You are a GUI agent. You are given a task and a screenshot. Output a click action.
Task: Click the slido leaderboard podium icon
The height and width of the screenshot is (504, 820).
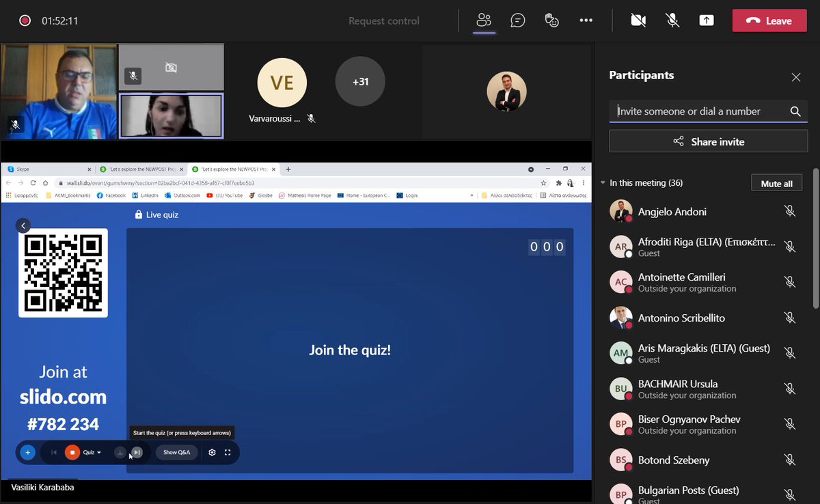[x=120, y=452]
